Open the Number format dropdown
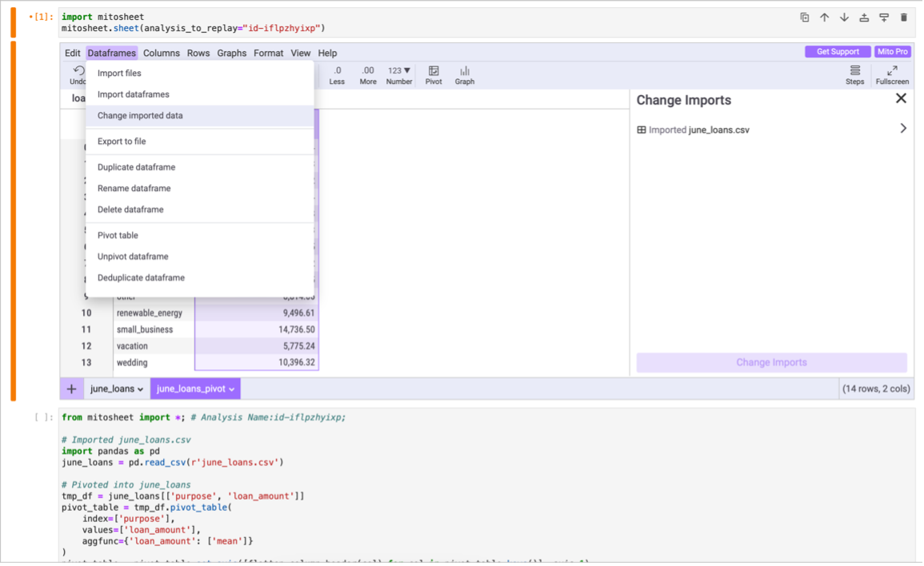The image size is (924, 566). (399, 71)
